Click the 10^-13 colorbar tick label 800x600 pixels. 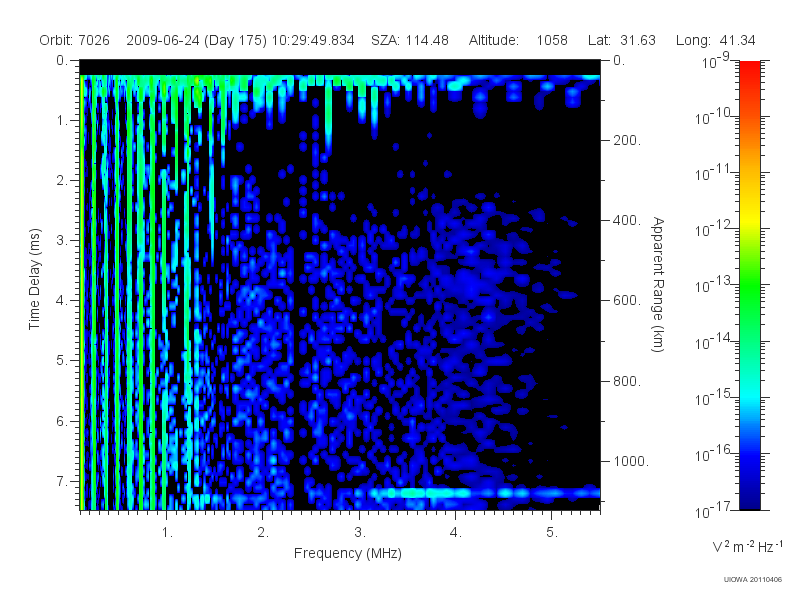coord(713,285)
